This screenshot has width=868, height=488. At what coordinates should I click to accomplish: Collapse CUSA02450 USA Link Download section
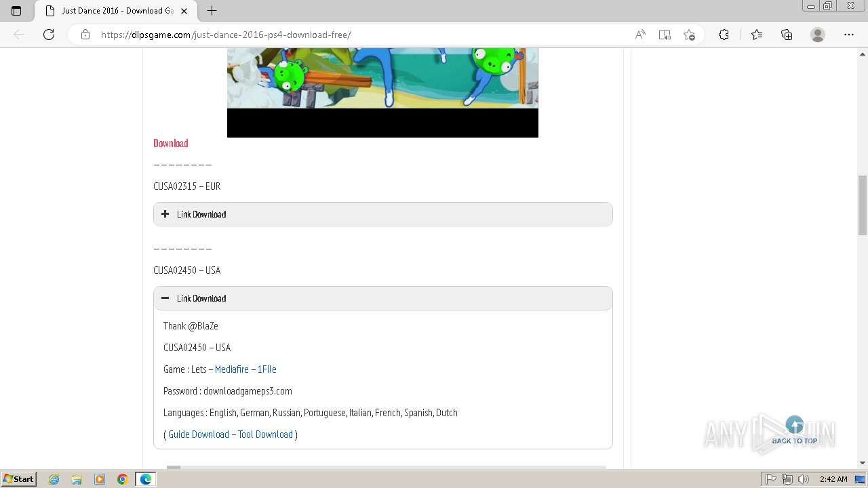pyautogui.click(x=383, y=298)
